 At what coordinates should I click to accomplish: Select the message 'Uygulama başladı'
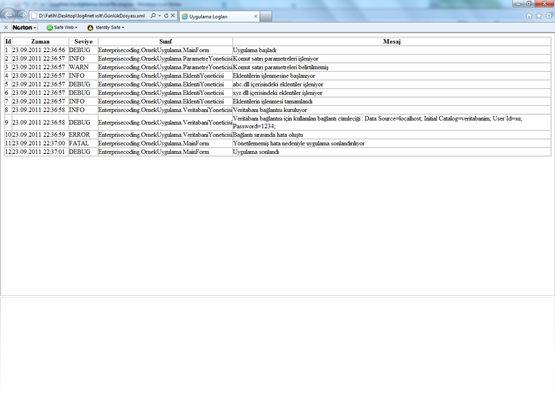[x=254, y=50]
